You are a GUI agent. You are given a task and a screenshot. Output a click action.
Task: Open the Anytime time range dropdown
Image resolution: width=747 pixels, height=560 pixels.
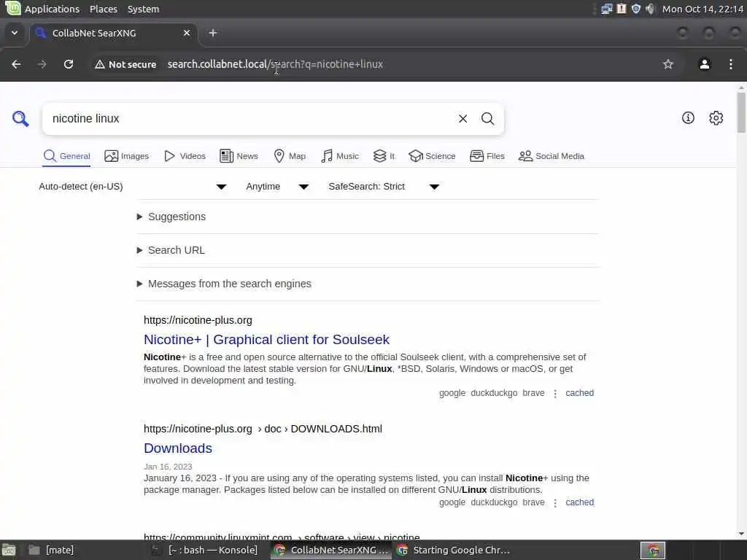click(x=277, y=187)
